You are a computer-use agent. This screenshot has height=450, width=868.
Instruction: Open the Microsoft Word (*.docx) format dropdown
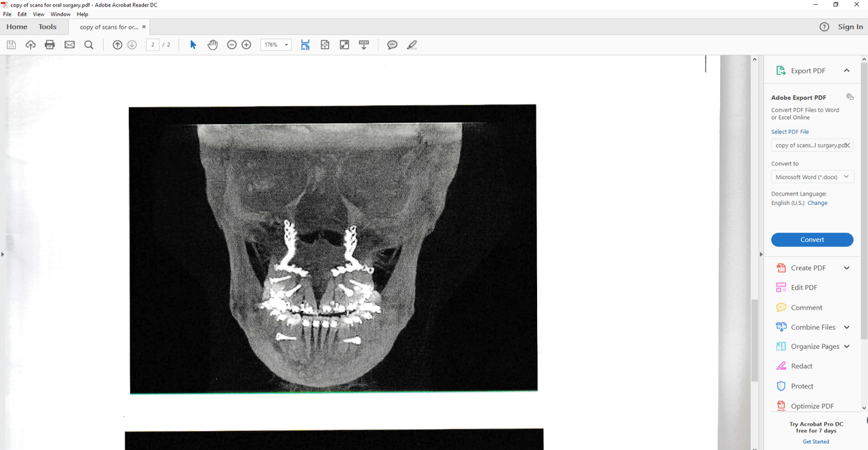[812, 177]
